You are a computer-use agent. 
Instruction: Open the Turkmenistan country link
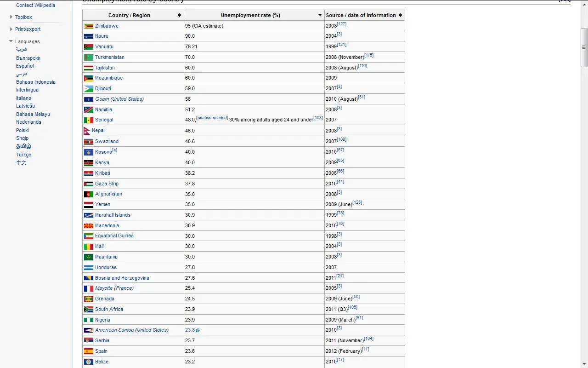click(110, 57)
